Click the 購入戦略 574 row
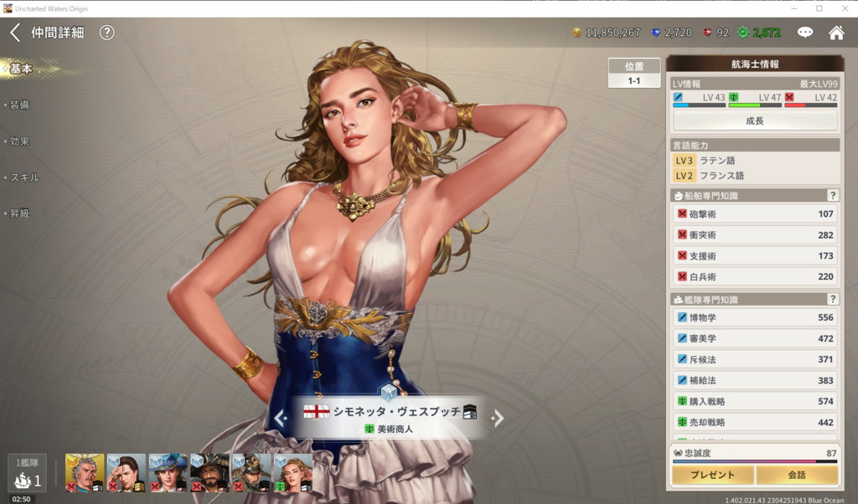Viewport: 858px width, 504px height. pyautogui.click(x=755, y=401)
